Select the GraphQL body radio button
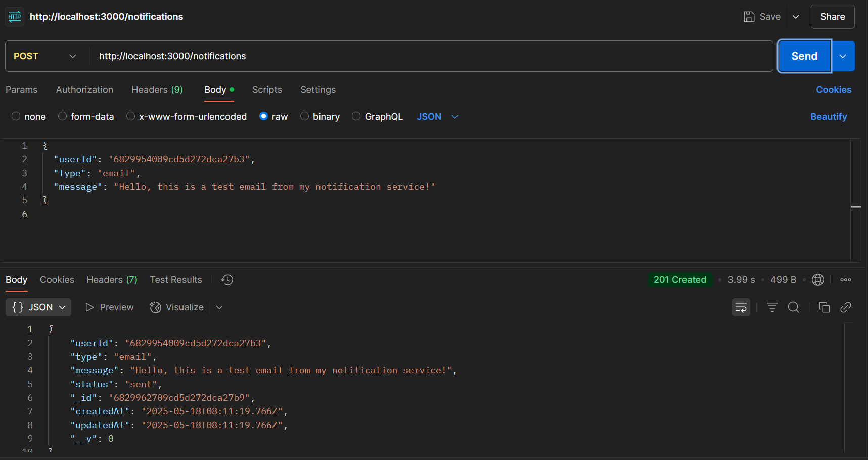The width and height of the screenshot is (868, 460). click(356, 116)
